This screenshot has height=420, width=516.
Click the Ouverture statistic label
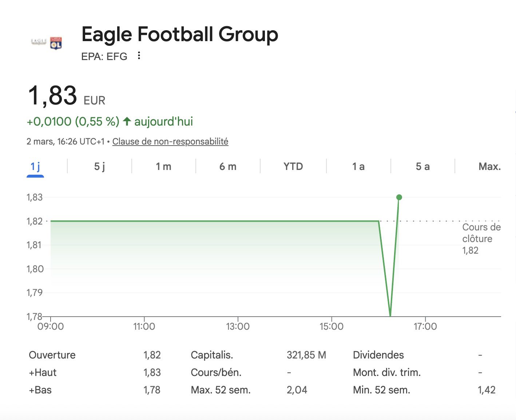(x=52, y=355)
